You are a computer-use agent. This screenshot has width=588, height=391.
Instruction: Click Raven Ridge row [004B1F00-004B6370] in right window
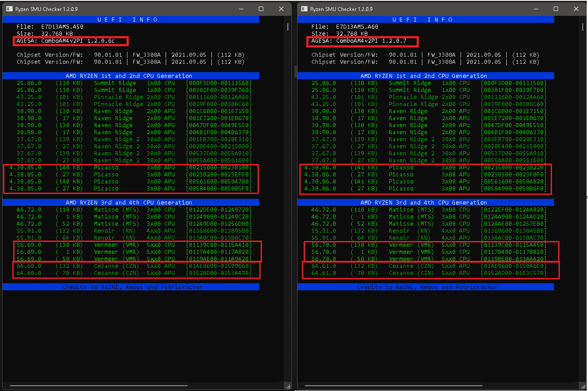coord(429,132)
